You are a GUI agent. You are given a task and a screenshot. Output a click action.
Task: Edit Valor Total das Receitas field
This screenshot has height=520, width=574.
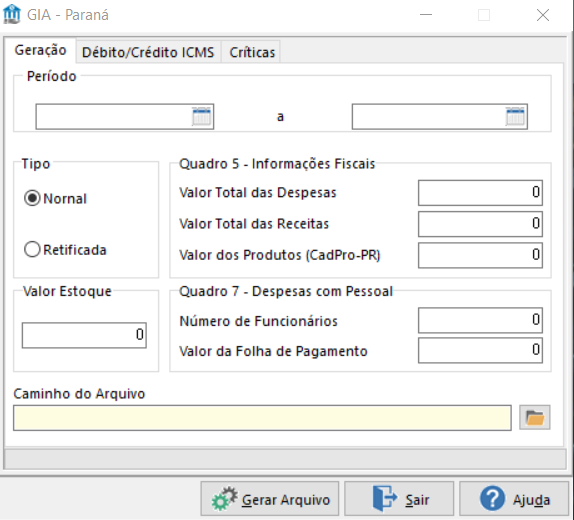[x=480, y=224]
